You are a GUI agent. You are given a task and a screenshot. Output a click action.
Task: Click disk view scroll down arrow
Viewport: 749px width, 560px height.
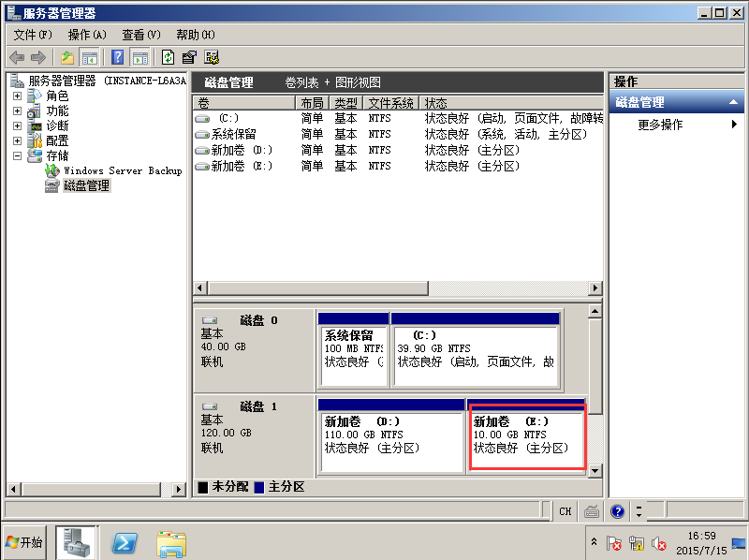tap(595, 471)
